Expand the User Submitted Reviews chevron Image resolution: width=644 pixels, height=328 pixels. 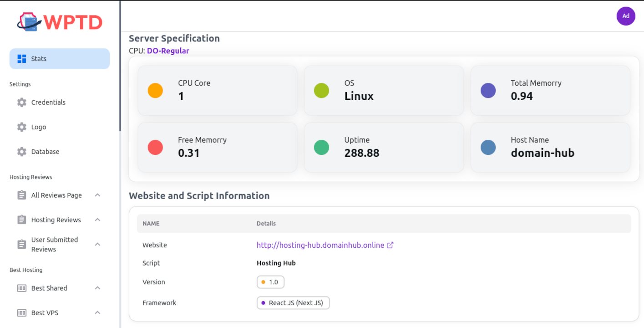click(x=97, y=245)
